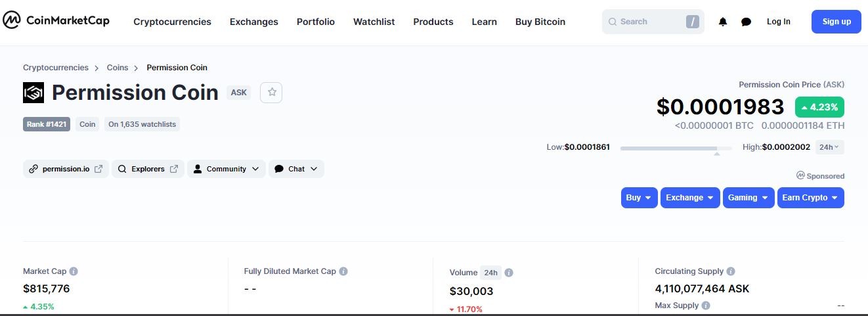Toggle the watchlist star for Permission Coin
The height and width of the screenshot is (316, 868).
(271, 93)
